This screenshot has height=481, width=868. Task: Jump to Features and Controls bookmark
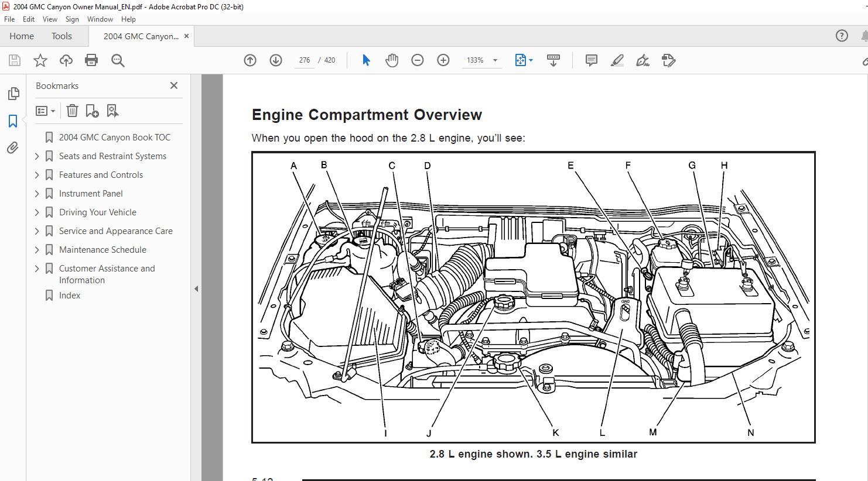point(101,175)
